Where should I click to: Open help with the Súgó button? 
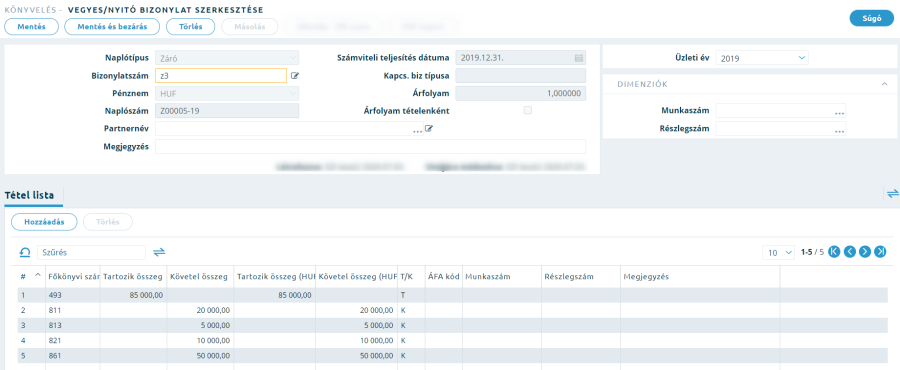(872, 18)
